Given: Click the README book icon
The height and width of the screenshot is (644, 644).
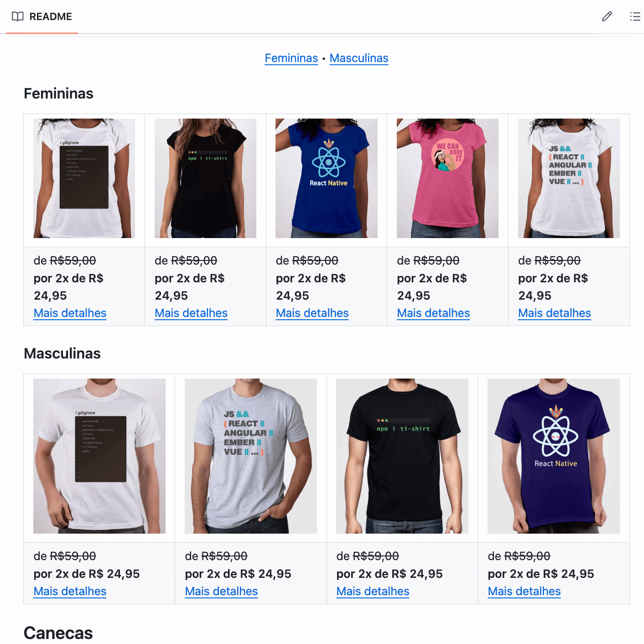Looking at the screenshot, I should tap(18, 16).
